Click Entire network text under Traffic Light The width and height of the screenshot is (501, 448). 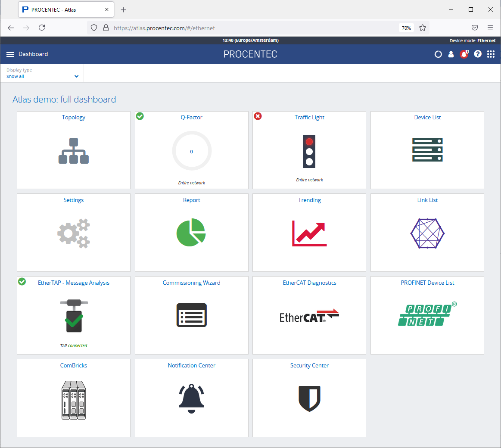(309, 180)
